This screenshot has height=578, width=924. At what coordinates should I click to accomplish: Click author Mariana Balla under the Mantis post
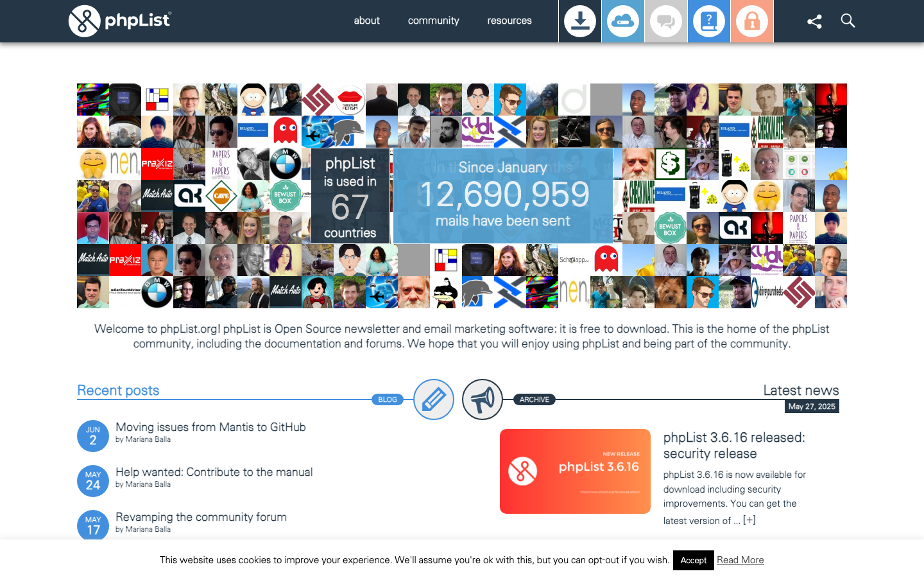point(148,439)
